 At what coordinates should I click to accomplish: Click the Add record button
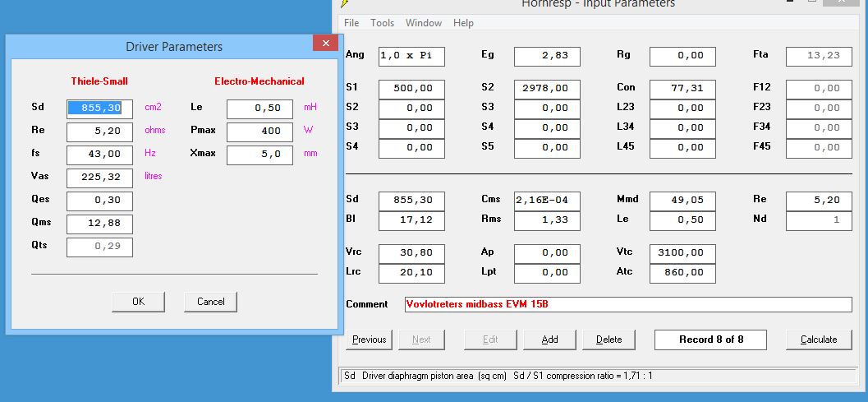(x=549, y=340)
